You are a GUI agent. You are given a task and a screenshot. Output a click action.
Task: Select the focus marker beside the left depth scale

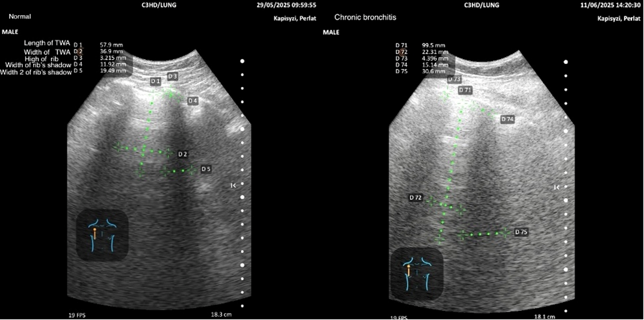point(233,186)
